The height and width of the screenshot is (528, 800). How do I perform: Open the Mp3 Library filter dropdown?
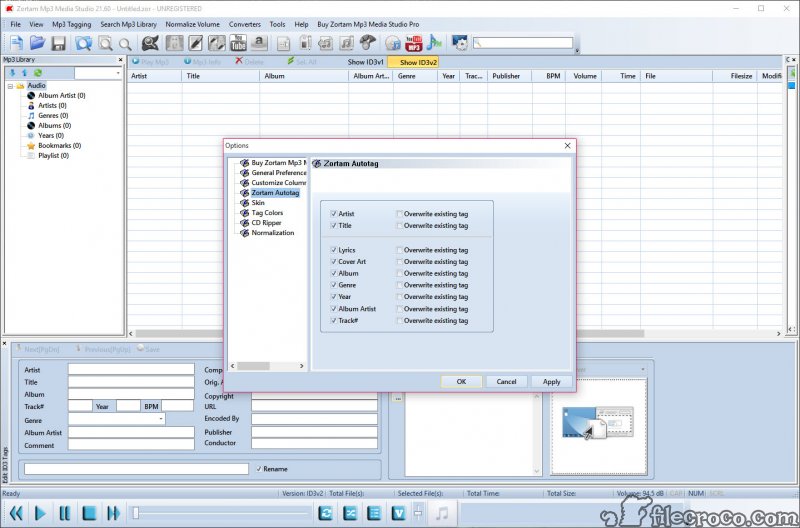point(118,73)
